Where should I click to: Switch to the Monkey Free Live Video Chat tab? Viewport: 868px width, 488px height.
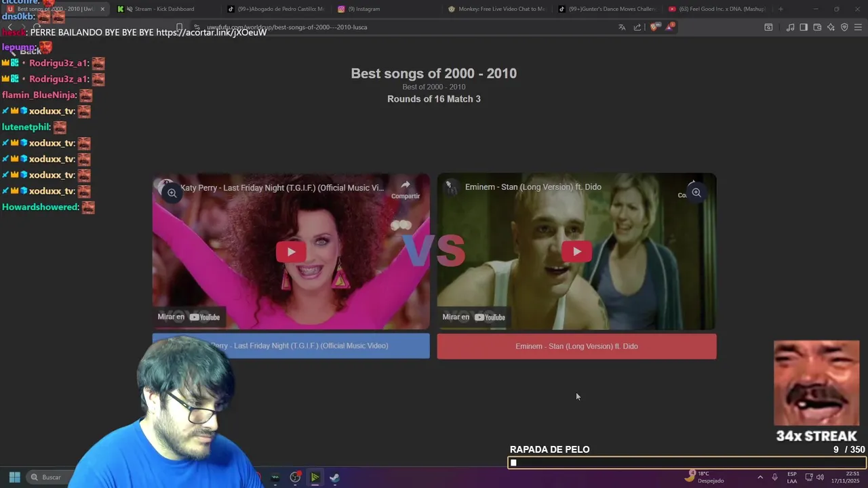(x=496, y=9)
